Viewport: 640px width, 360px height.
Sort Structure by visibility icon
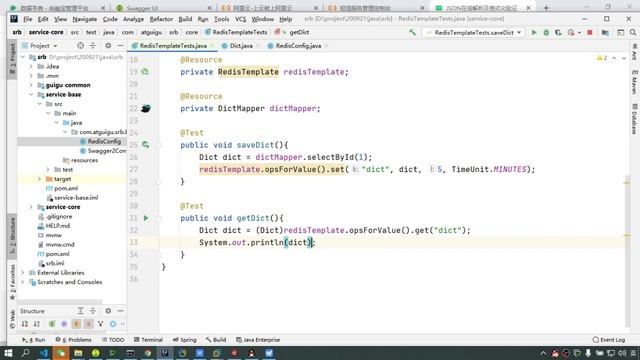(x=25, y=324)
